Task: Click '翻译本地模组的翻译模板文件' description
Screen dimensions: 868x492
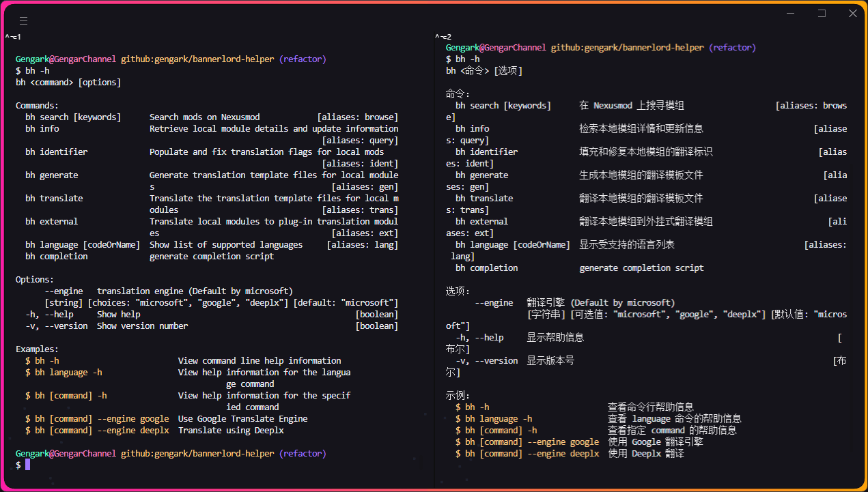Action: (641, 199)
